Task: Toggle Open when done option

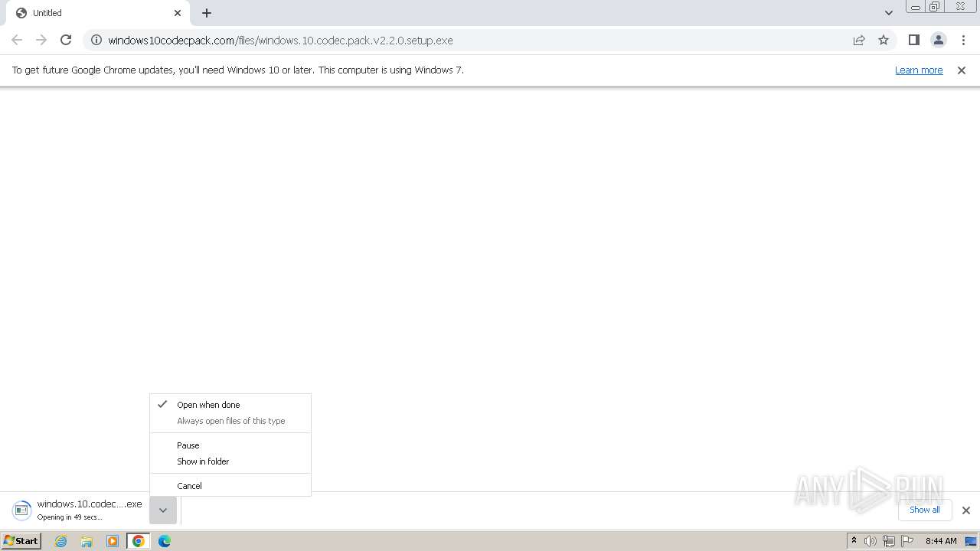Action: point(230,405)
